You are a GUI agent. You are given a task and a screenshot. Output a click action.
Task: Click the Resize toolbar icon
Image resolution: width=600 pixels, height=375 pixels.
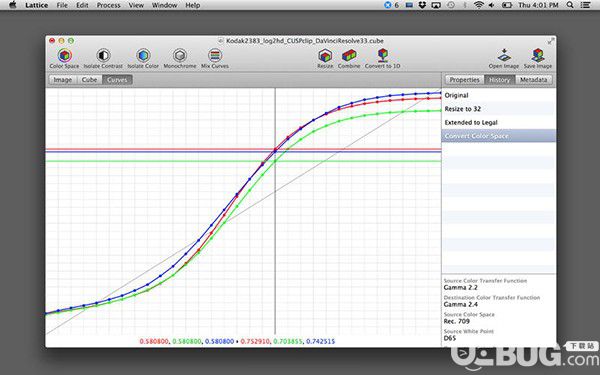[325, 59]
